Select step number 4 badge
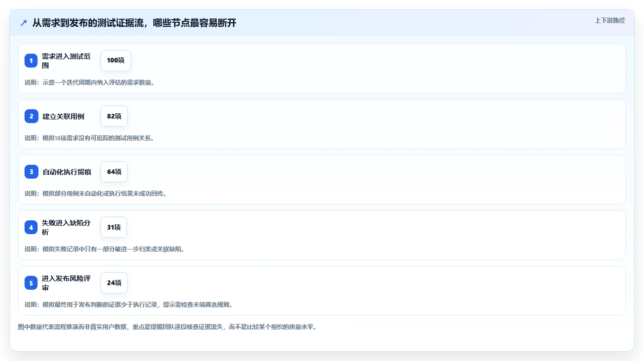This screenshot has width=644, height=361. click(x=31, y=227)
